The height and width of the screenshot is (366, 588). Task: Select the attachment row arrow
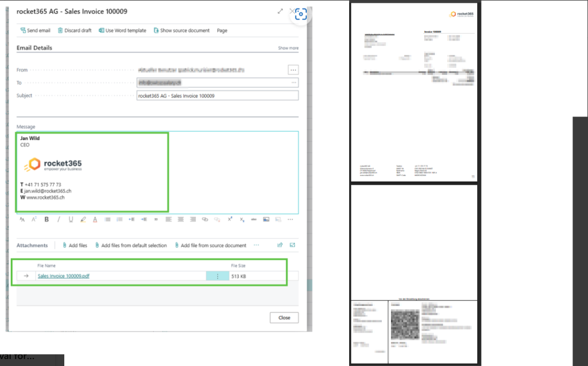point(26,276)
